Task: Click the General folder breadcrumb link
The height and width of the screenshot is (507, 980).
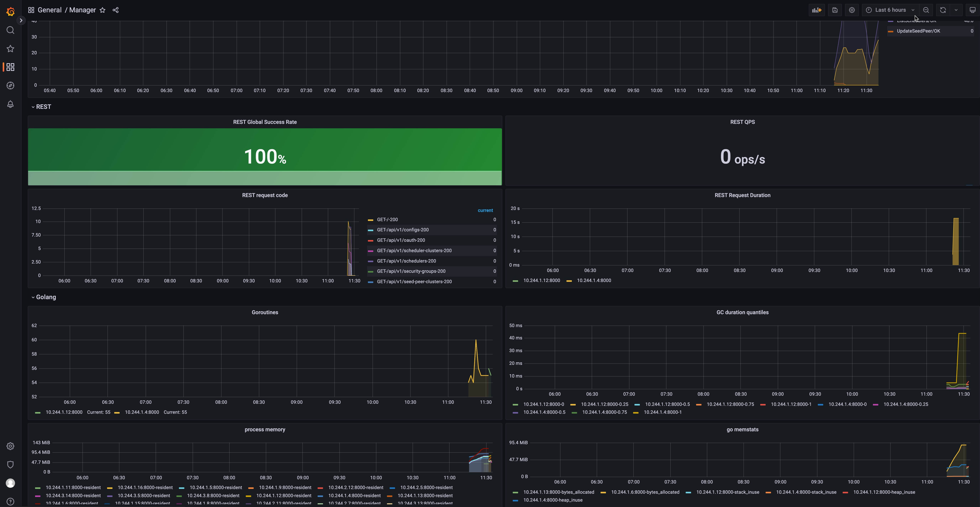Action: (x=50, y=10)
